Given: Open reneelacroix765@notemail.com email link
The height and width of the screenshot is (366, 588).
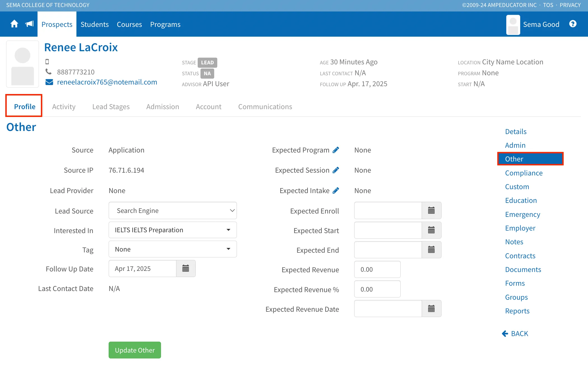Looking at the screenshot, I should pos(107,82).
